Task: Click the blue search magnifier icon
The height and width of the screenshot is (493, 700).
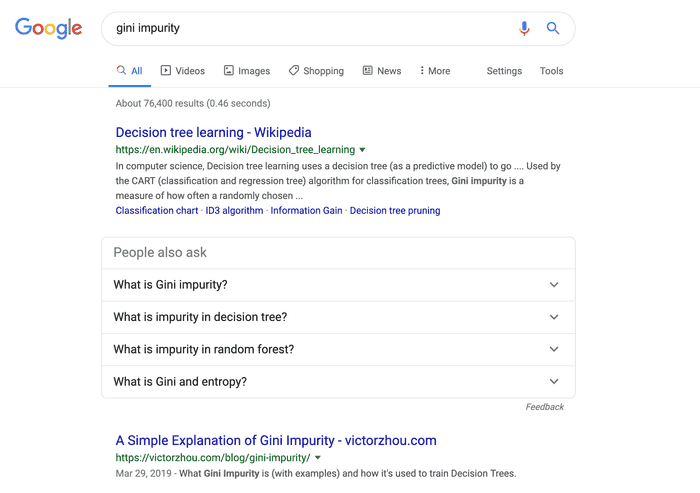Action: point(553,29)
